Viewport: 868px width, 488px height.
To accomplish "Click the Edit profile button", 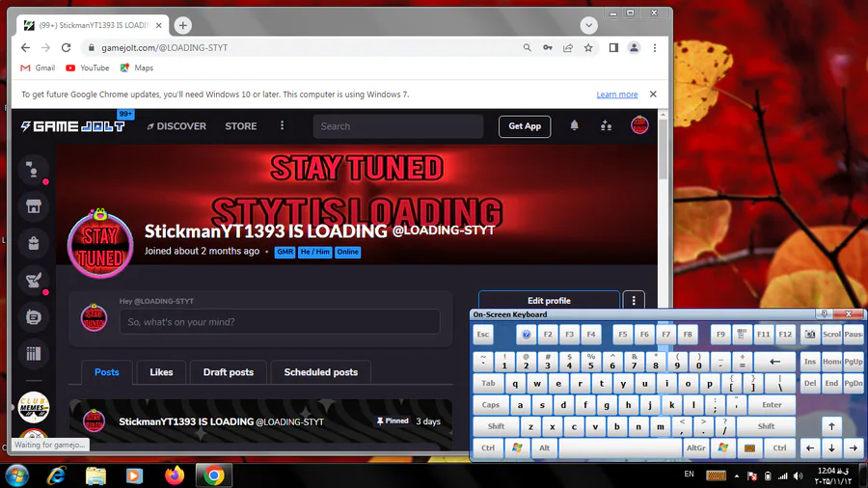I will 549,301.
